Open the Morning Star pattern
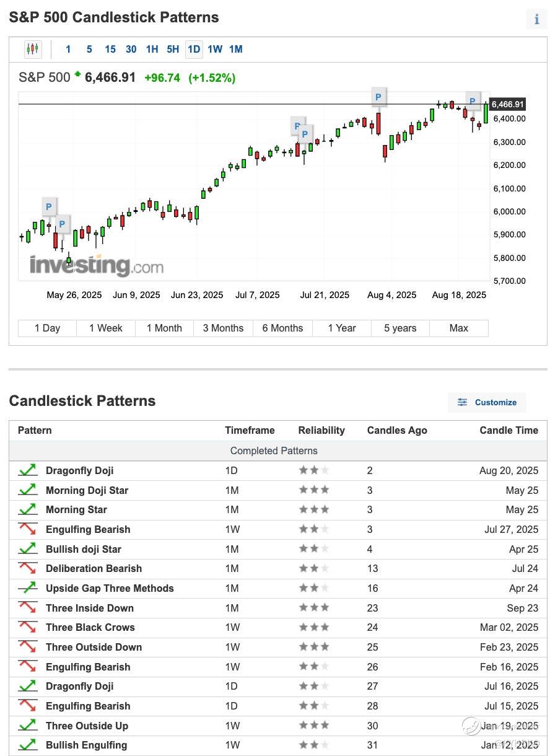The width and height of the screenshot is (550, 756). click(x=76, y=510)
